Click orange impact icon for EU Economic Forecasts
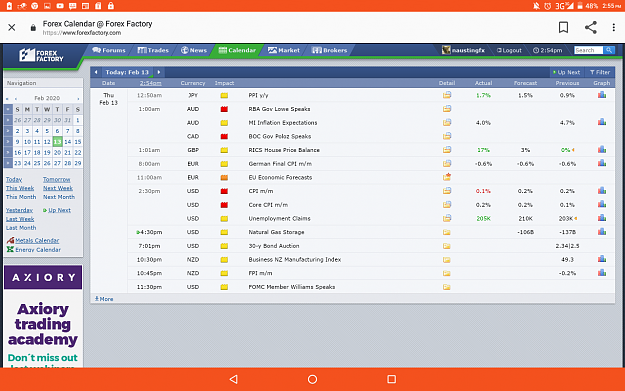Screen dimensions: 625x391 224,177
